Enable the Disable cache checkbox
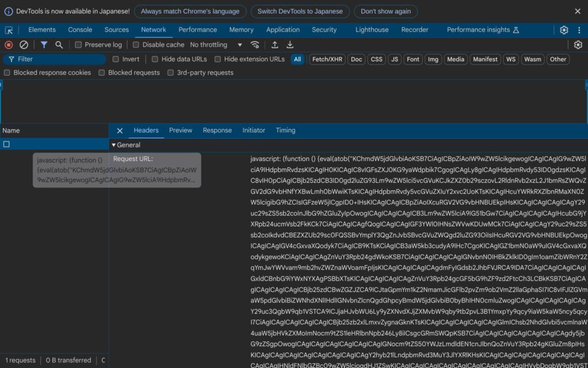 pos(136,45)
